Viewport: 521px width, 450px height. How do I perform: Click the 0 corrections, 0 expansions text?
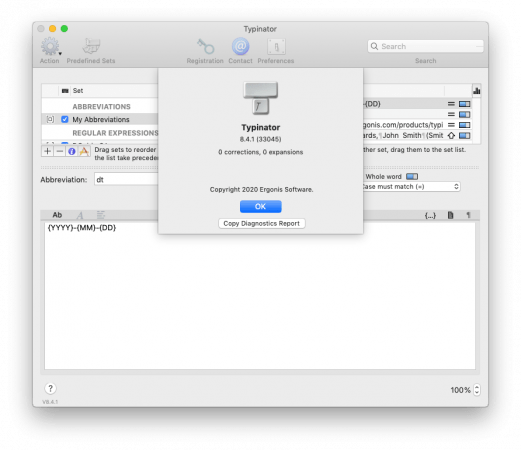pyautogui.click(x=260, y=152)
